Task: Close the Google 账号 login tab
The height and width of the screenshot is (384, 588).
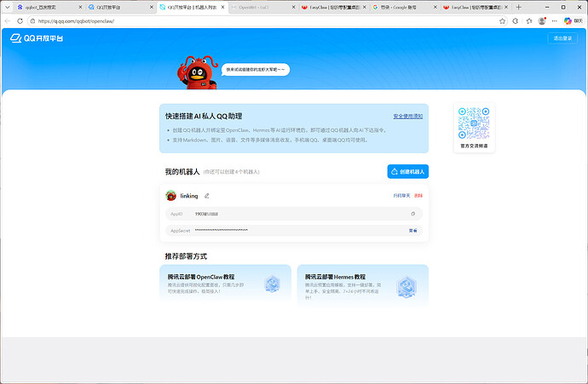Action: [x=435, y=7]
